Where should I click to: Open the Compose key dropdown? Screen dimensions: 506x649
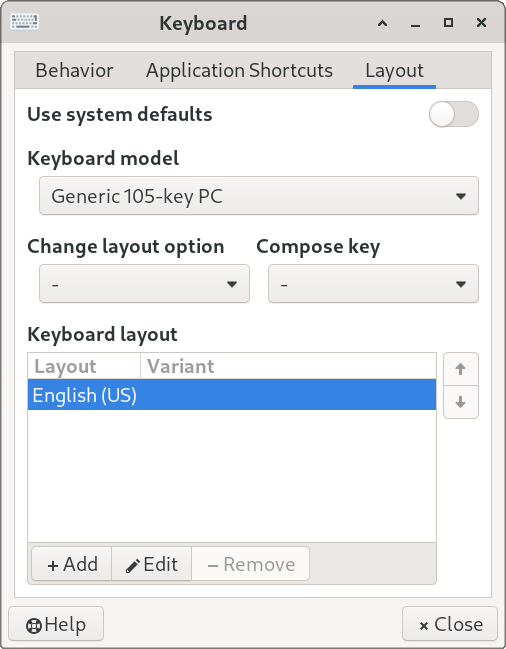click(x=373, y=284)
